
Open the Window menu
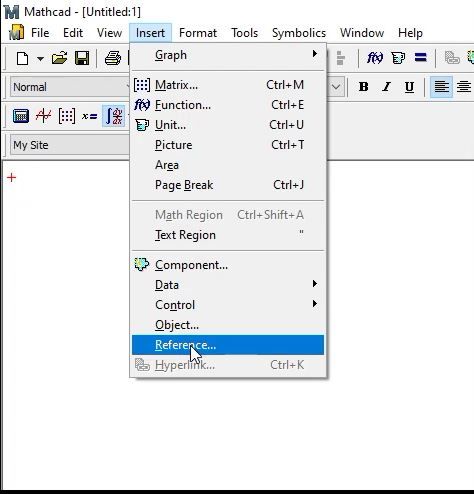362,33
